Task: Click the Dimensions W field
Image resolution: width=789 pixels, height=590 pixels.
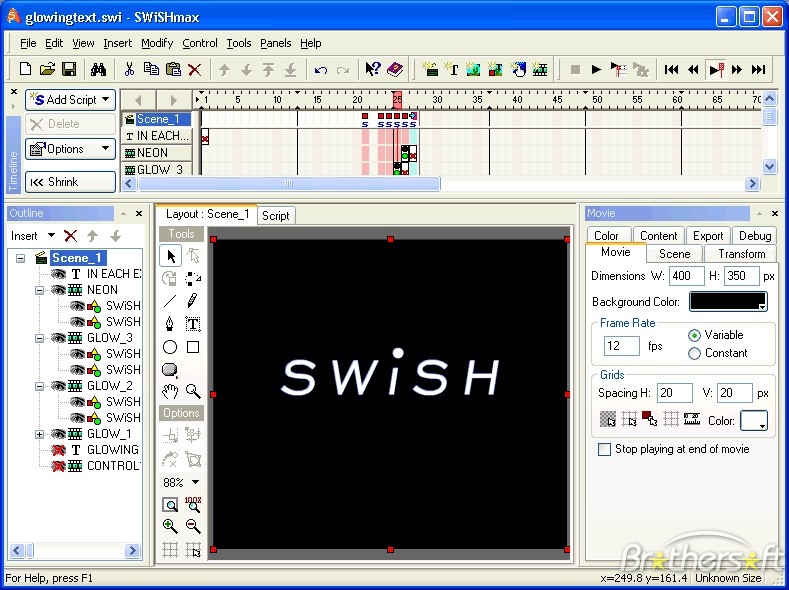Action: [686, 276]
